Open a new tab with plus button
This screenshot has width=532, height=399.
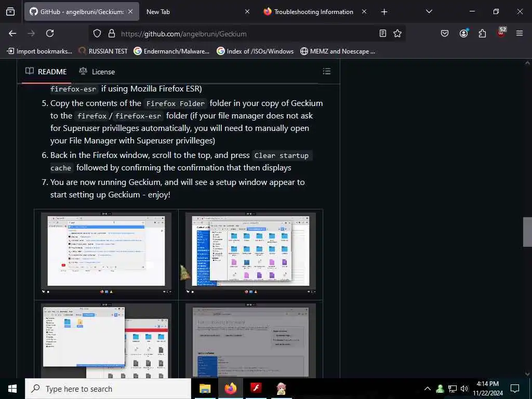click(x=384, y=12)
